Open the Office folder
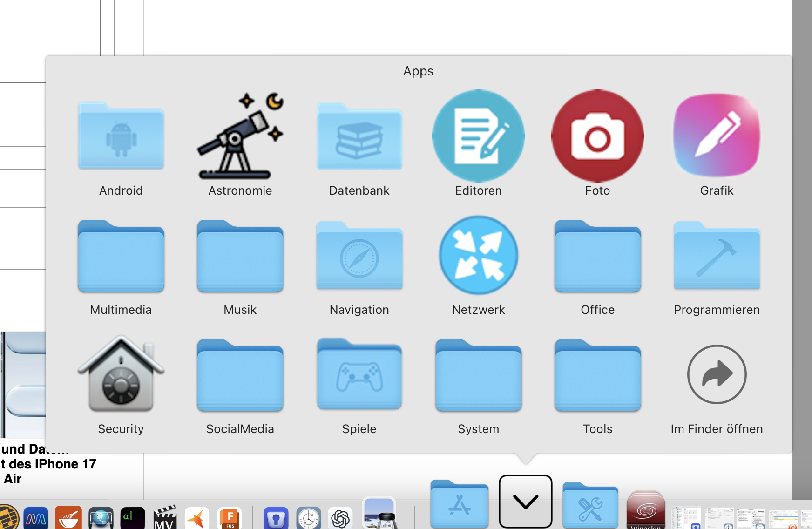This screenshot has height=529, width=812. pos(597,256)
